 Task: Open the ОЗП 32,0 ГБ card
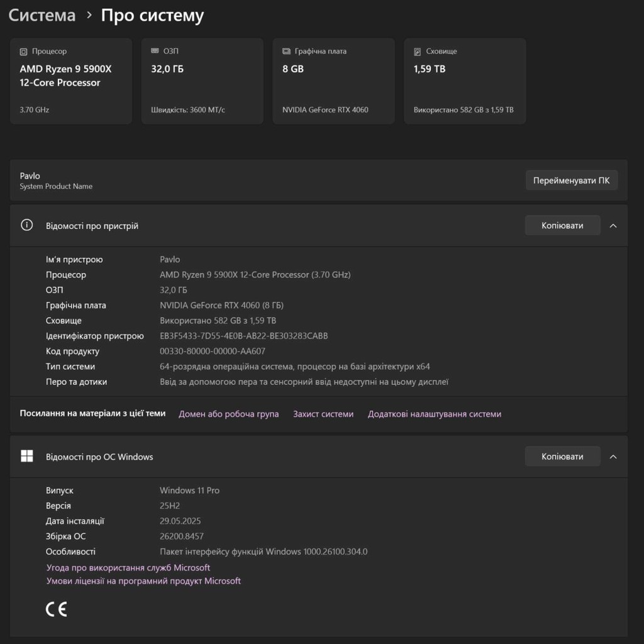point(203,81)
